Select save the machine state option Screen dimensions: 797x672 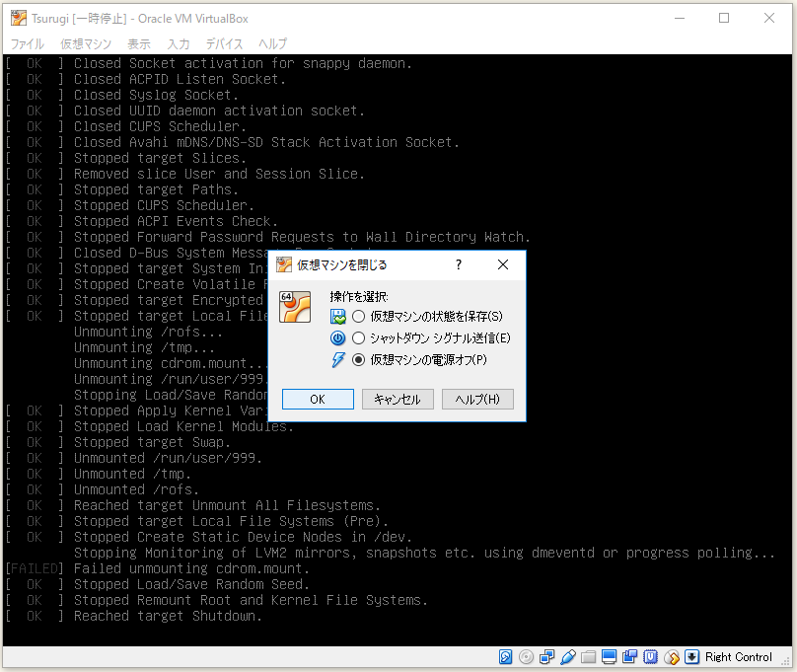click(x=427, y=316)
